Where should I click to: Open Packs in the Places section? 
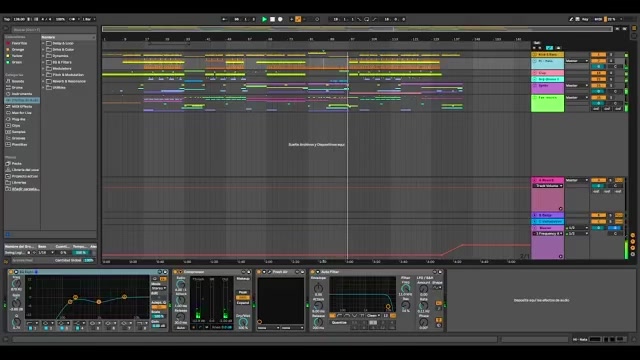point(16,163)
